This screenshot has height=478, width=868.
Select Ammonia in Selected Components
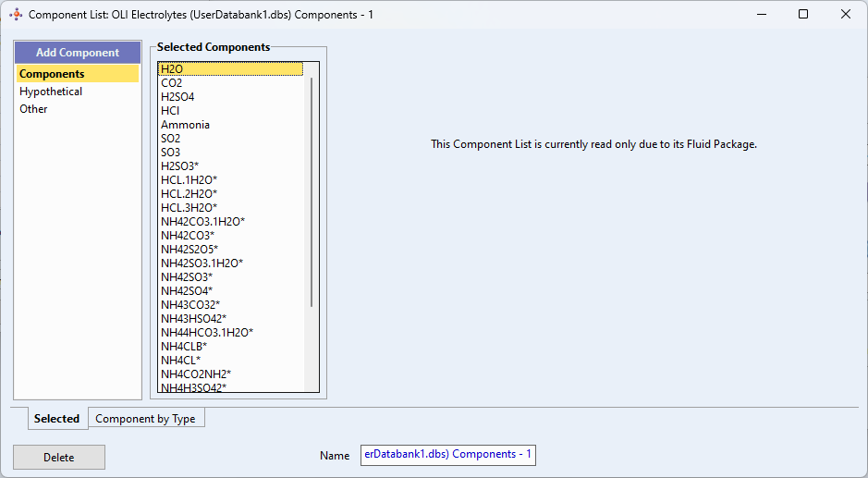click(x=186, y=125)
